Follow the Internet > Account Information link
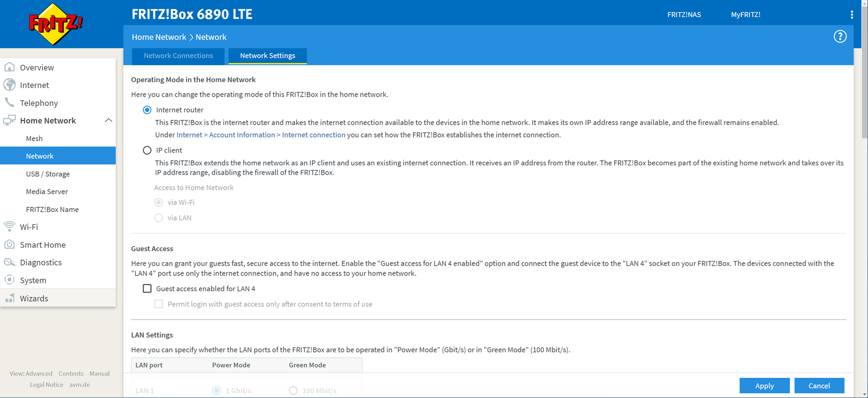The image size is (868, 398). coord(261,135)
